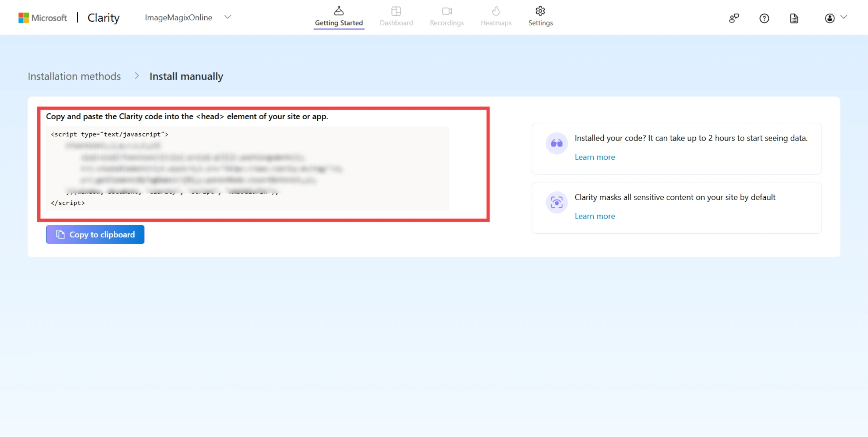868x437 pixels.
Task: Click the sunglasses icon in data card
Action: [x=557, y=143]
